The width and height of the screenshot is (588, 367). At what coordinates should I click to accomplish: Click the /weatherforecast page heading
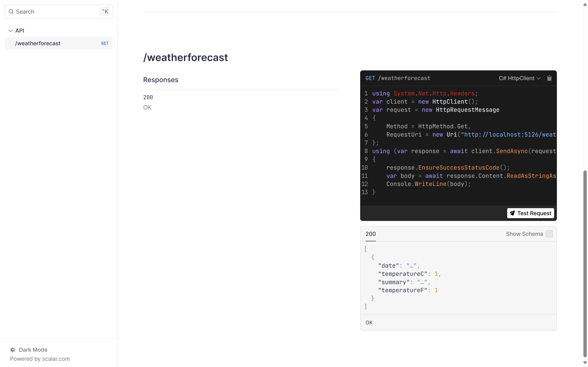tap(185, 57)
